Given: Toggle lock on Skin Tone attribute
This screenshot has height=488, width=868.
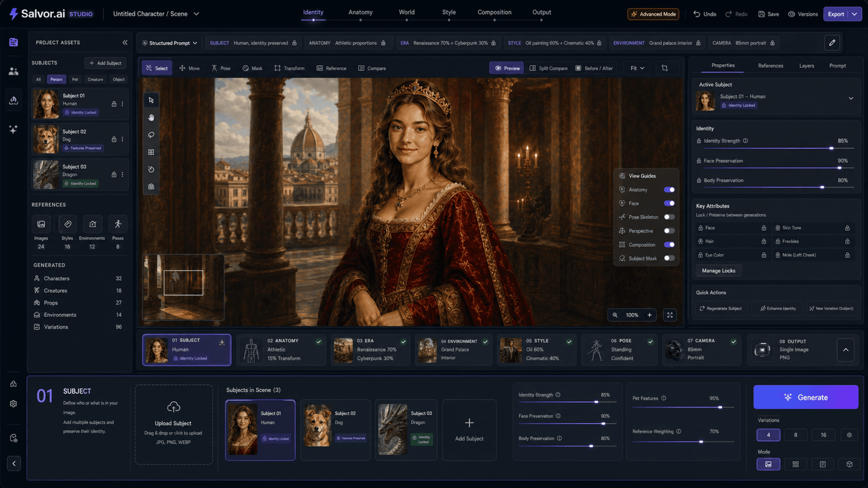Looking at the screenshot, I should pyautogui.click(x=847, y=228).
